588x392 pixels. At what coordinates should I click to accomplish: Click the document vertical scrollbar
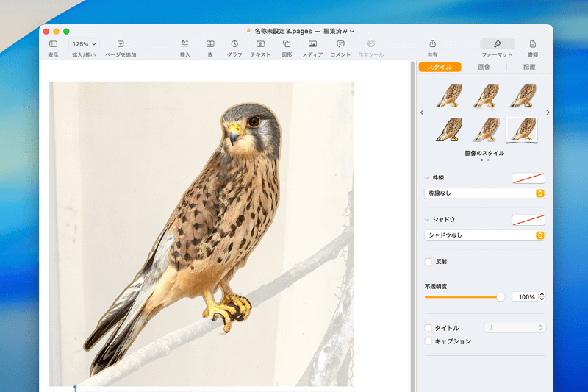pyautogui.click(x=412, y=226)
